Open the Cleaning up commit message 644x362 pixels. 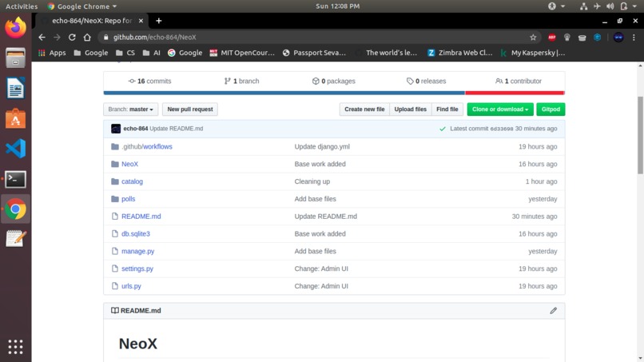click(x=312, y=181)
